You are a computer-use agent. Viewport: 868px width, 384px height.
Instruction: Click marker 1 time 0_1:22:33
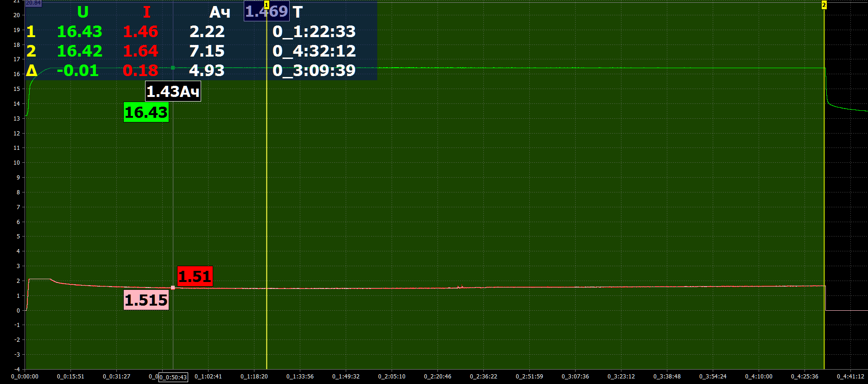pyautogui.click(x=314, y=32)
